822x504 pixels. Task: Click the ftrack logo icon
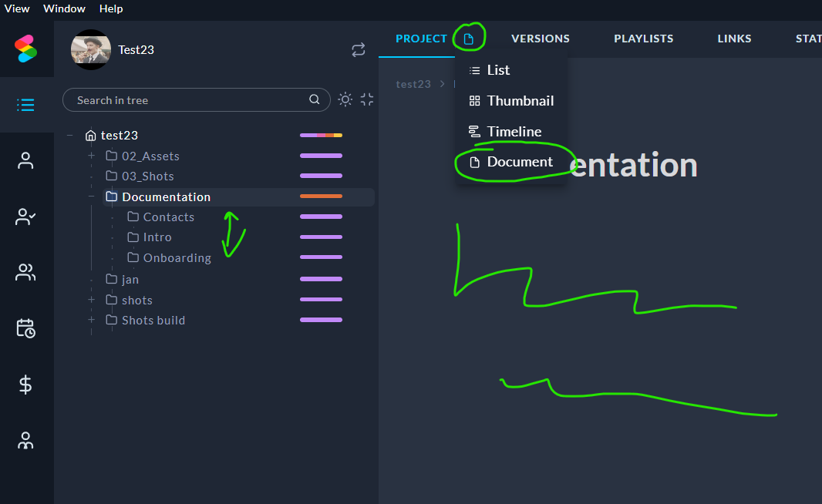pyautogui.click(x=25, y=49)
